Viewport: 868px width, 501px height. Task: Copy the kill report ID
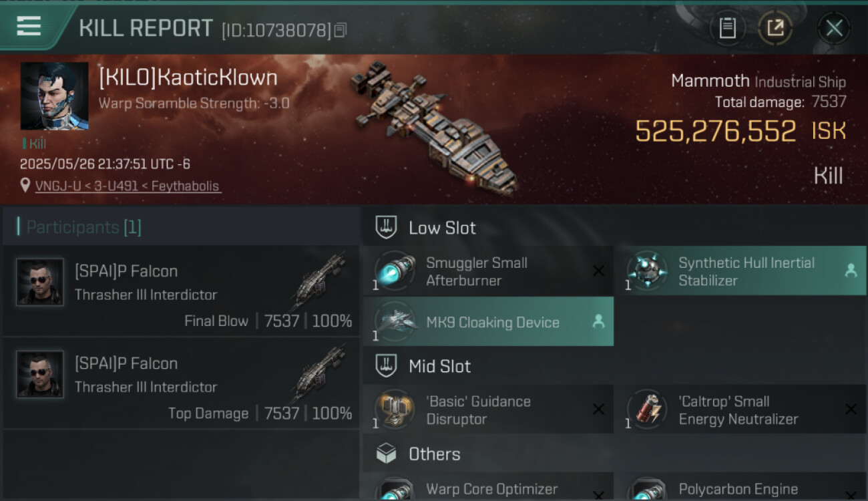click(x=341, y=30)
